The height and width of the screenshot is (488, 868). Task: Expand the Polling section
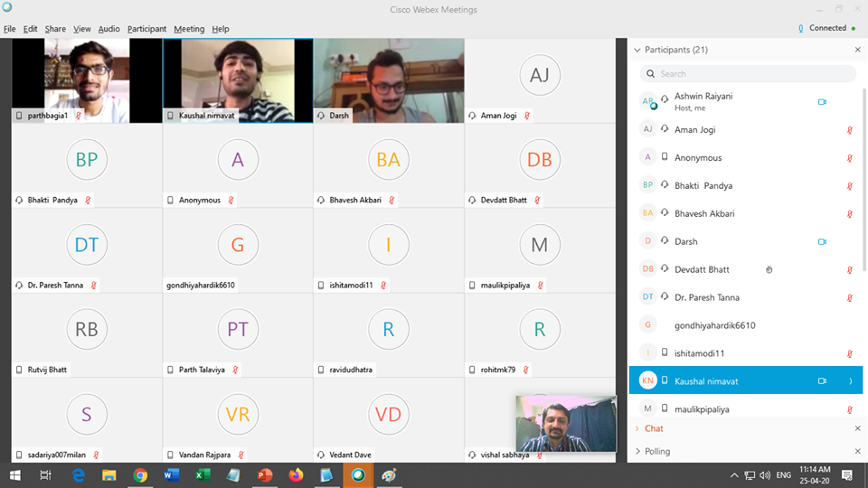(657, 451)
